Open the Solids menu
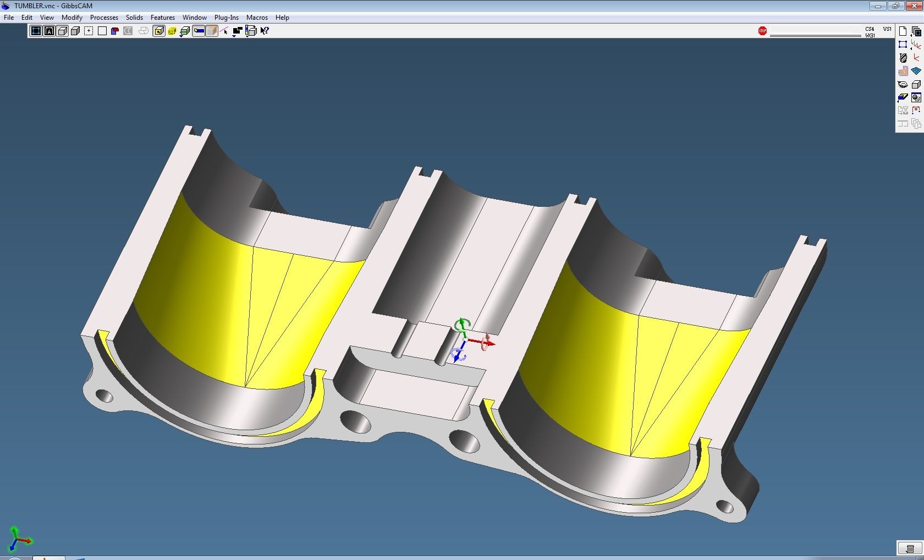 (x=134, y=18)
